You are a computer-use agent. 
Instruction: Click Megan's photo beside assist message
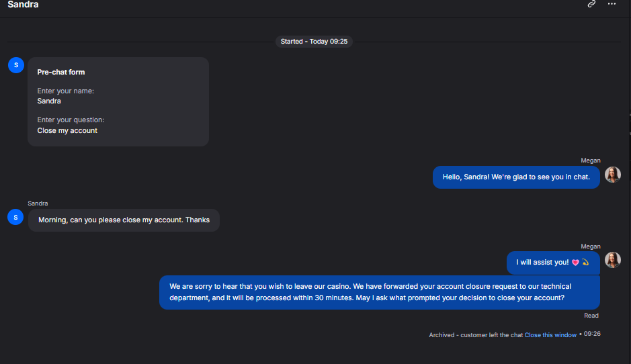[x=612, y=260]
